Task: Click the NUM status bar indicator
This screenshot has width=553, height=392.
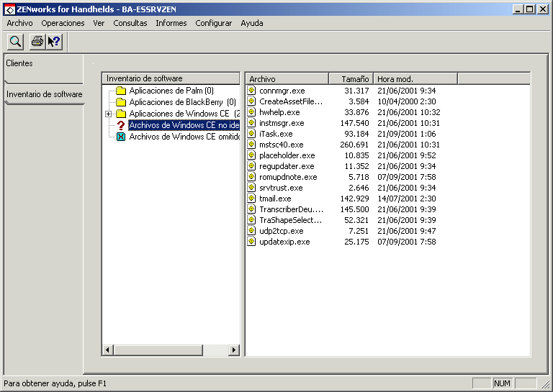Action: (x=502, y=383)
